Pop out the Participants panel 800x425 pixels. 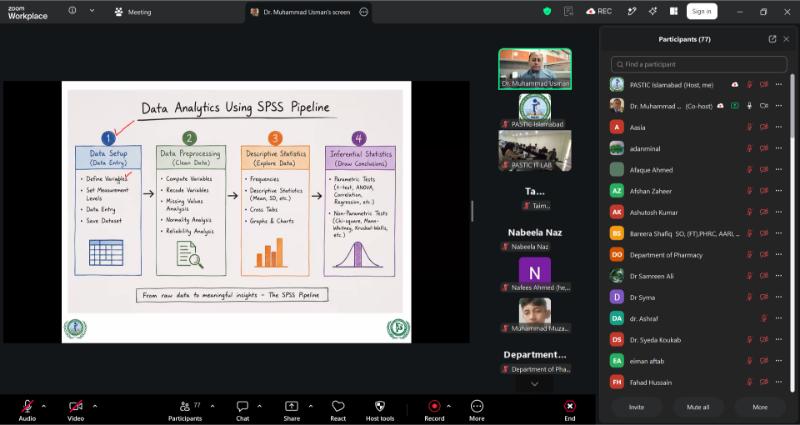[772, 39]
